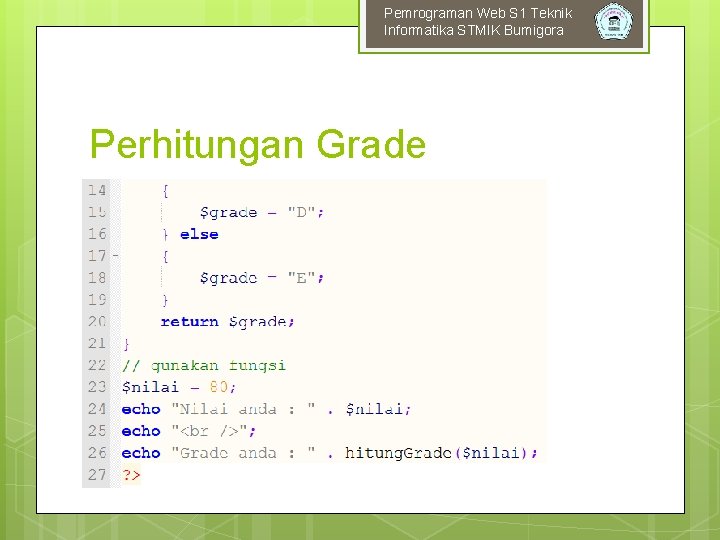
Task: Click the 'echo' keyword on line 24
Action: (x=141, y=409)
